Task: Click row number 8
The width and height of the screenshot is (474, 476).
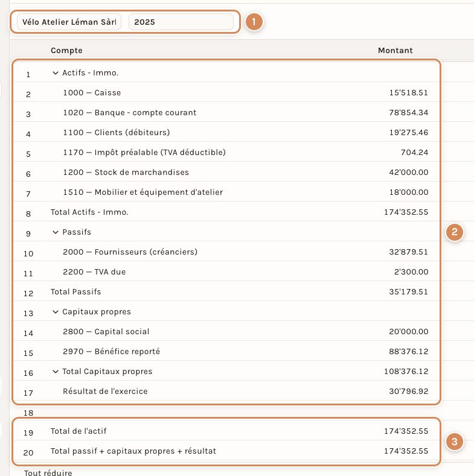Action: tap(28, 214)
